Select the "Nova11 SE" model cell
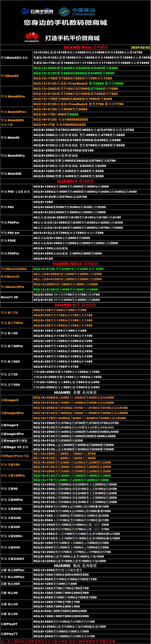The height and width of the screenshot is (644, 151). pyautogui.click(x=16, y=297)
